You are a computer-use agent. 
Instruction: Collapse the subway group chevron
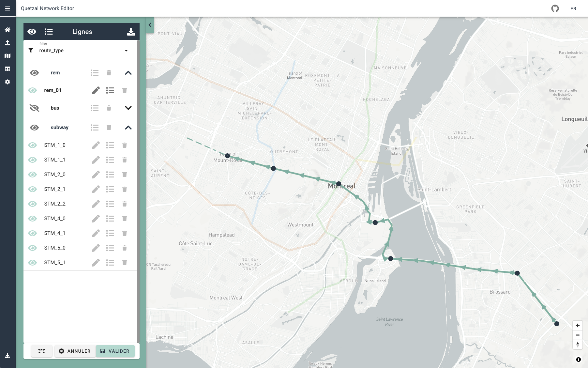pyautogui.click(x=128, y=127)
